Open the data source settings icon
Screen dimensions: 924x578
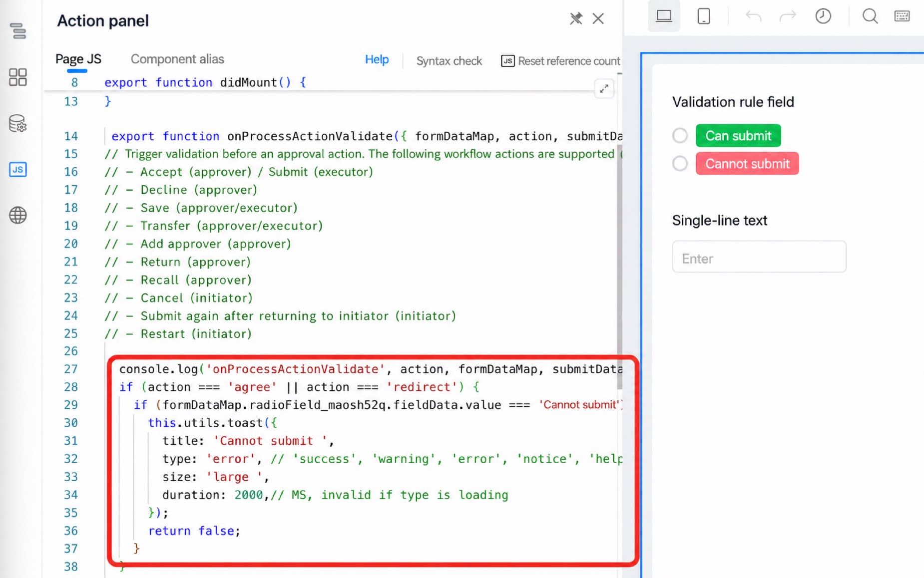(x=18, y=123)
